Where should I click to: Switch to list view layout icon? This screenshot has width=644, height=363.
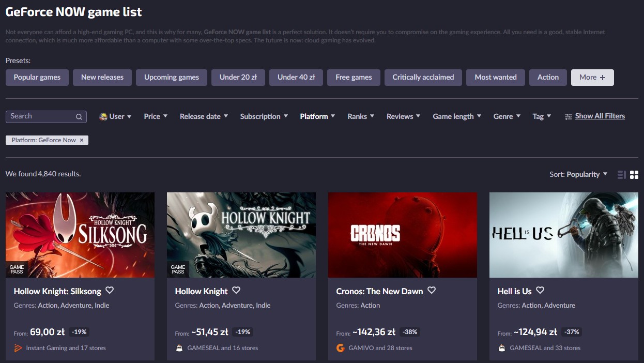(622, 175)
